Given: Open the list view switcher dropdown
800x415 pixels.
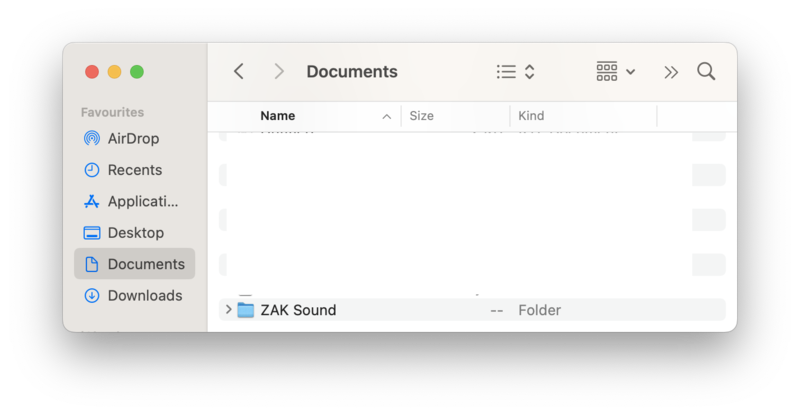Looking at the screenshot, I should click(516, 71).
